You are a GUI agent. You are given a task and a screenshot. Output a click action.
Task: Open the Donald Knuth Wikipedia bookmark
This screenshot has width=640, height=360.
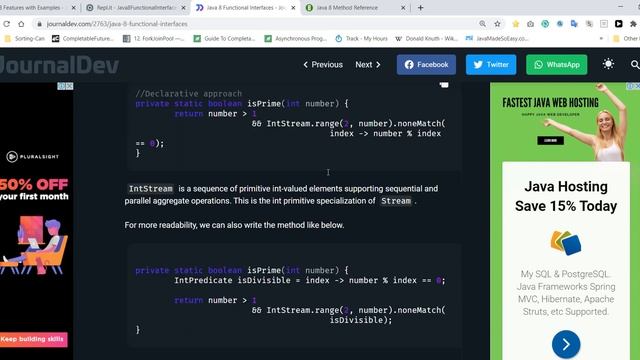click(x=427, y=38)
